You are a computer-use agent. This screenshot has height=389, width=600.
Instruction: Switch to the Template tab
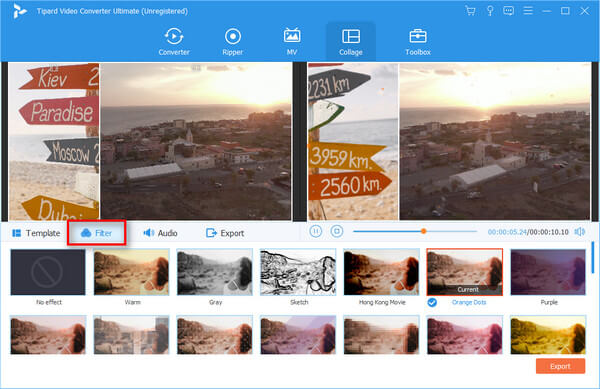[36, 233]
